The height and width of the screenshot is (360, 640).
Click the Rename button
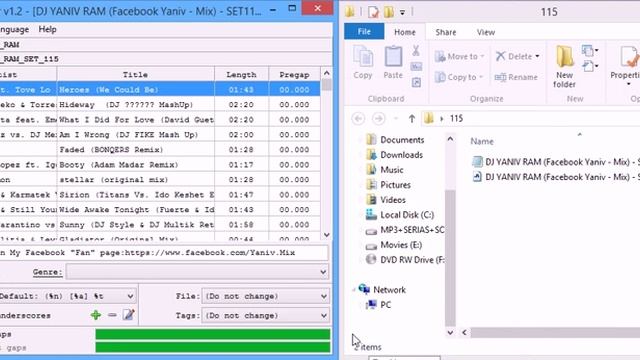tap(516, 77)
